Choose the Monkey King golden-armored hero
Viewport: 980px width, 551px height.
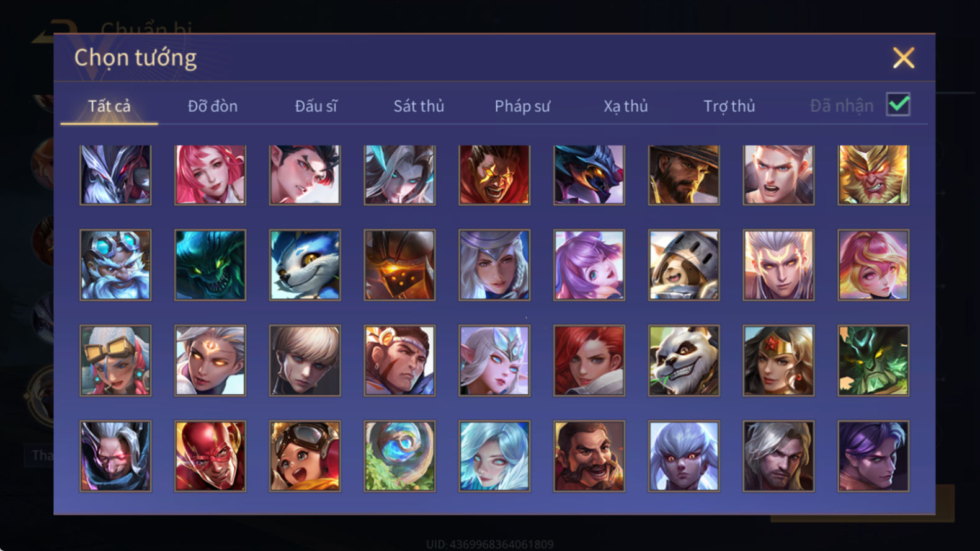click(x=873, y=175)
